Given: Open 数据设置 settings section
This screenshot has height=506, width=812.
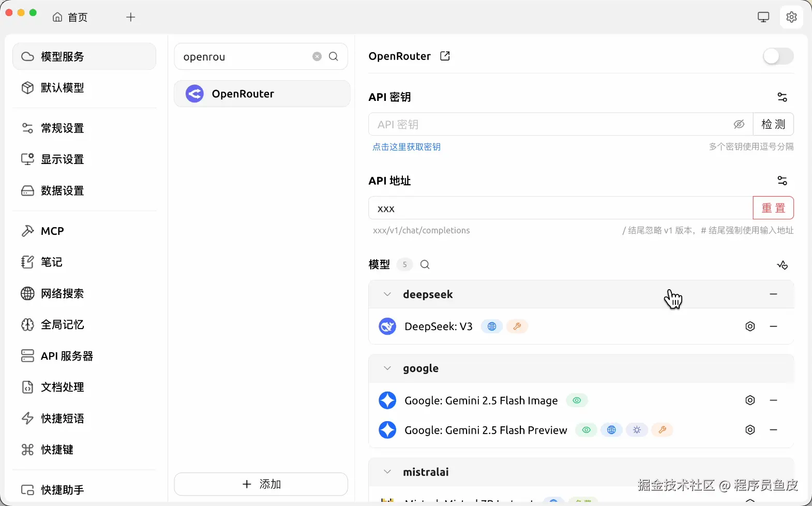Looking at the screenshot, I should (x=84, y=190).
